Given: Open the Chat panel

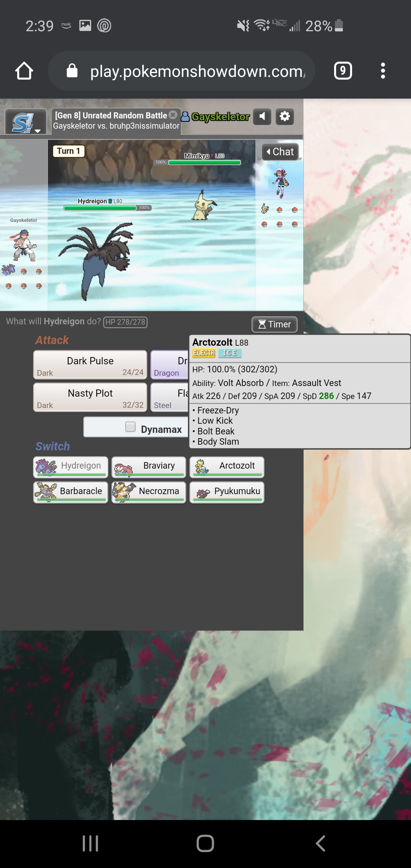Looking at the screenshot, I should pos(280,152).
